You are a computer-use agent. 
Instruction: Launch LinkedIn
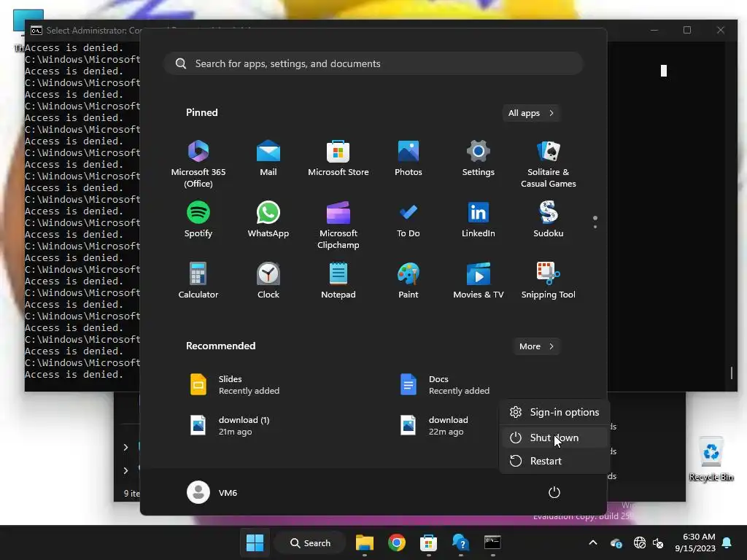tap(479, 219)
